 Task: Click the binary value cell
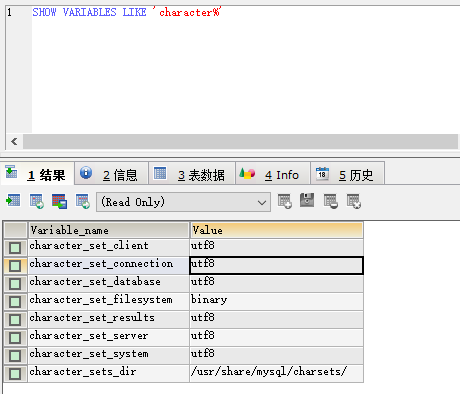[x=276, y=301]
